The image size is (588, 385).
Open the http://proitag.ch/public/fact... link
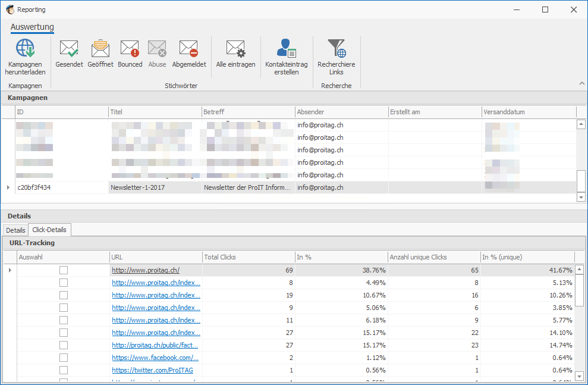click(155, 345)
